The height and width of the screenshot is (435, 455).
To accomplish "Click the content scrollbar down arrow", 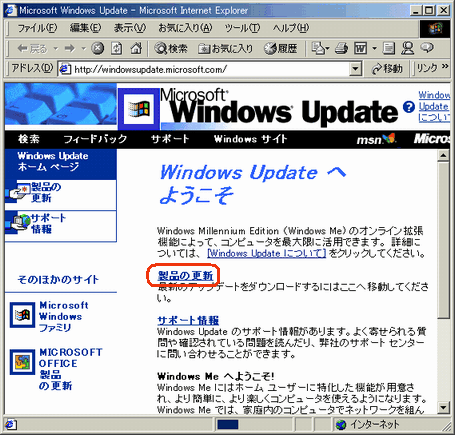I will [443, 407].
